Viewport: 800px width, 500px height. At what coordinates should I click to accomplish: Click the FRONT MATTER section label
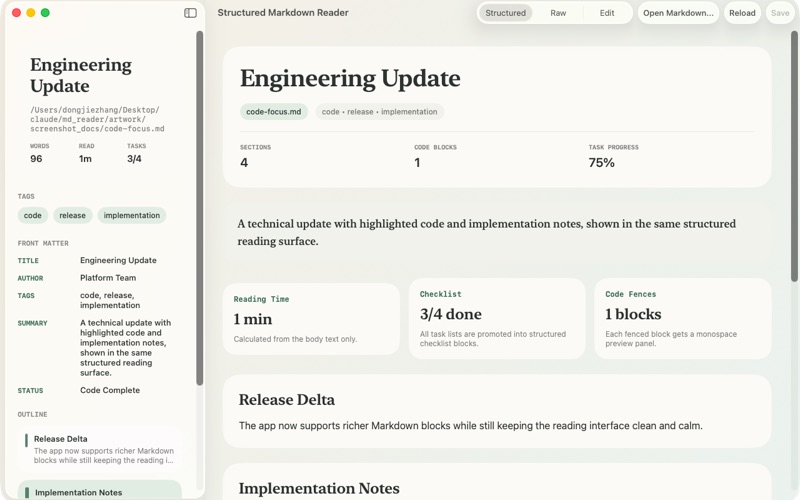[x=43, y=243]
